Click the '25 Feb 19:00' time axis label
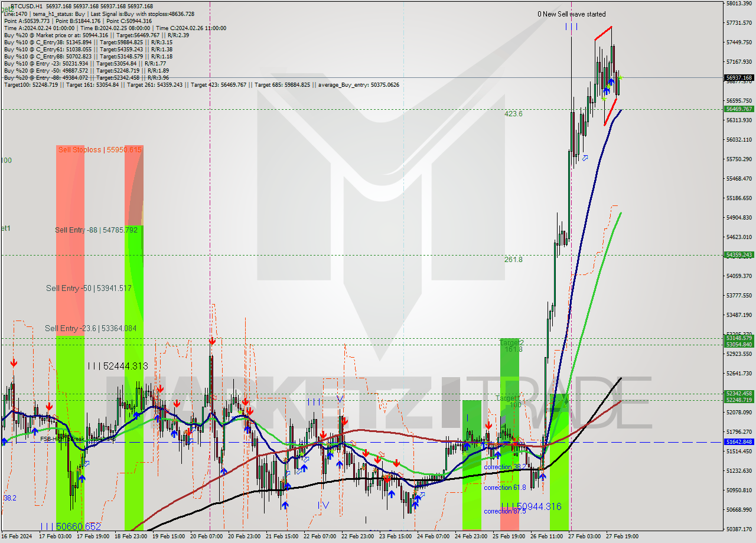Screen dimensions: 756x543 509,537
